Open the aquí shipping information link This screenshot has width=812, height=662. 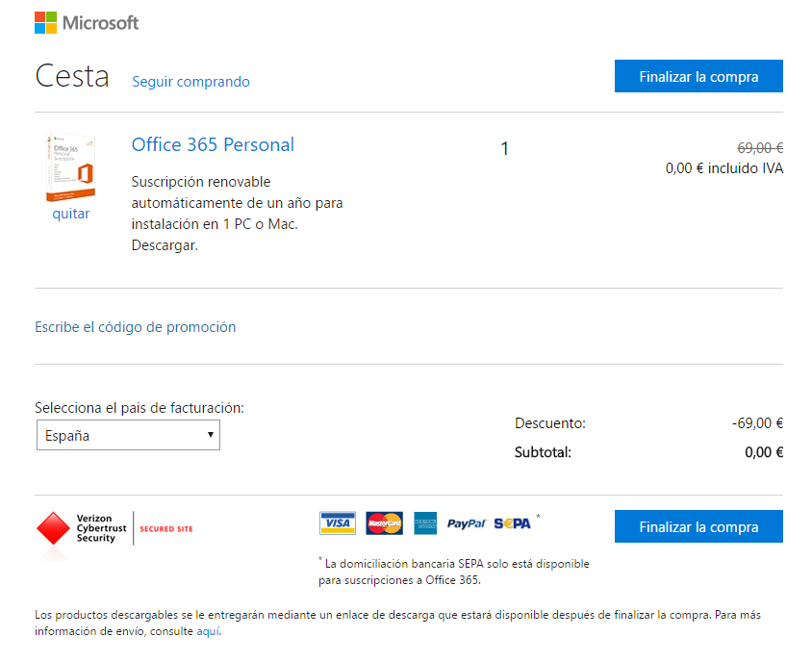click(208, 631)
